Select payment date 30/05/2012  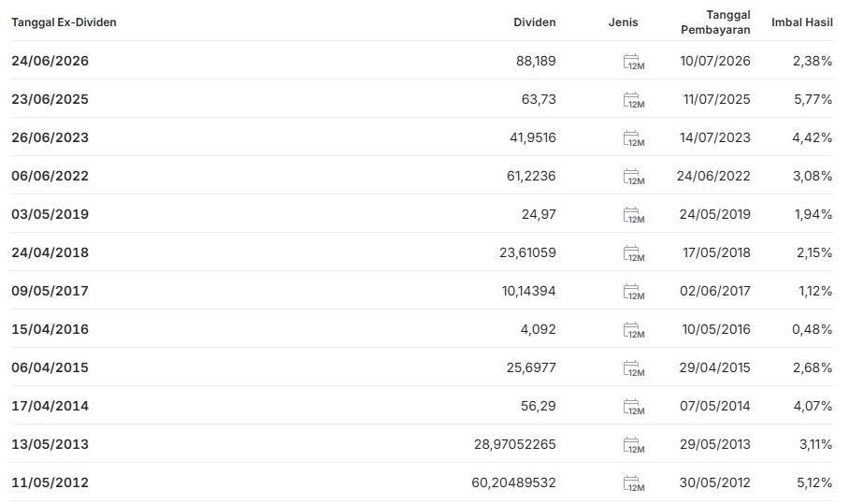[x=714, y=482]
